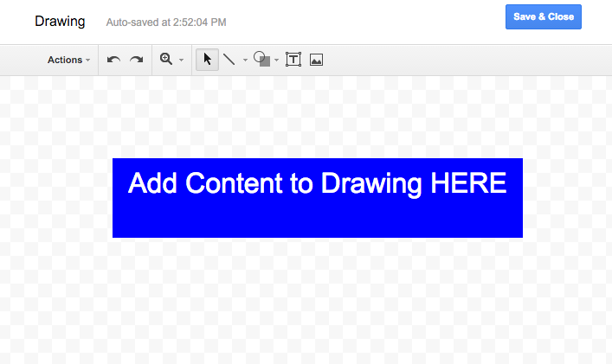Click the Undo arrow icon
This screenshot has height=364, width=612.
113,60
